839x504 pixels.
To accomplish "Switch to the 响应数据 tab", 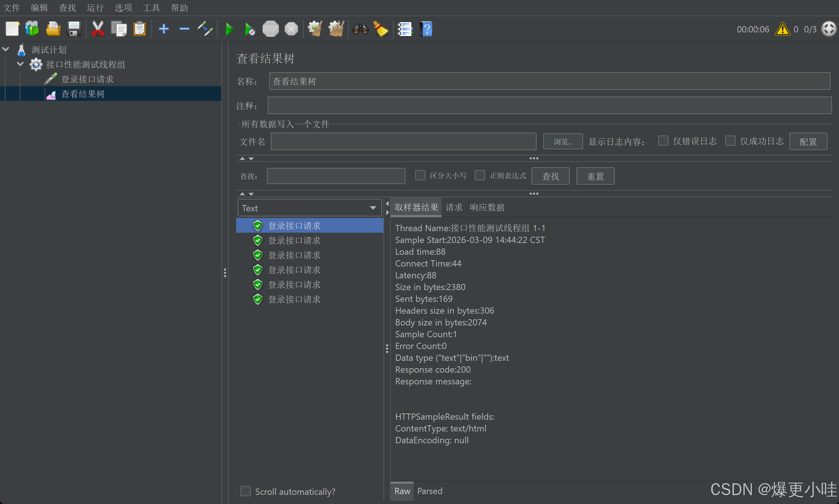I will coord(487,208).
